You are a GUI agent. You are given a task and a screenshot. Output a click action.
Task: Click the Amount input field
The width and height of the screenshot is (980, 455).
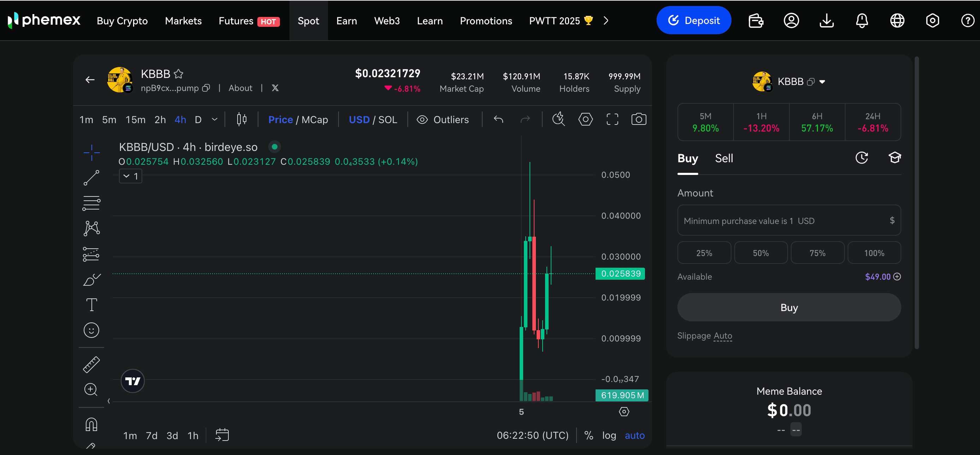789,220
